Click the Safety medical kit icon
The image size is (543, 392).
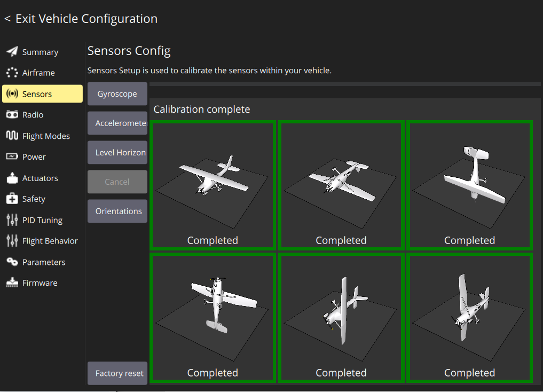click(x=12, y=199)
